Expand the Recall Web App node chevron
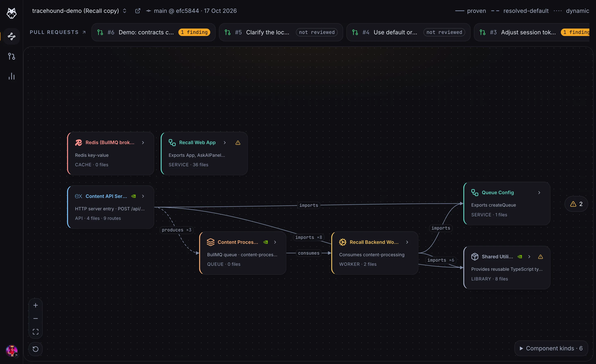 coord(225,143)
